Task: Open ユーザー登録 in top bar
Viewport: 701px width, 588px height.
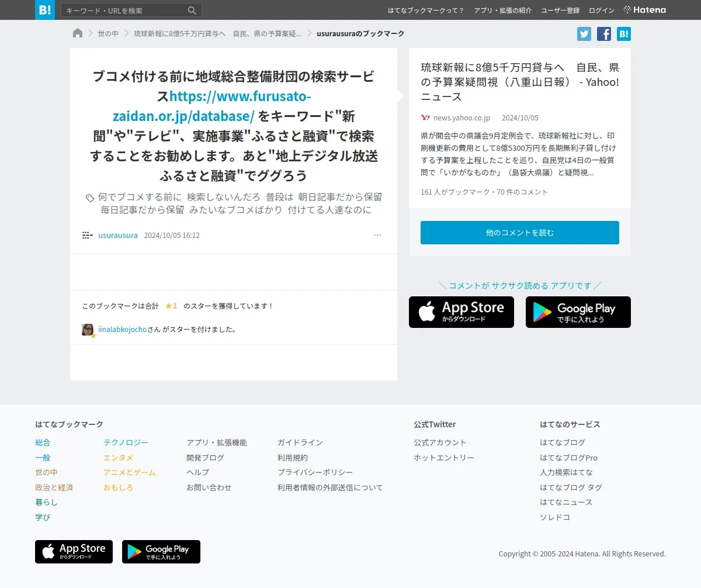Action: [560, 11]
